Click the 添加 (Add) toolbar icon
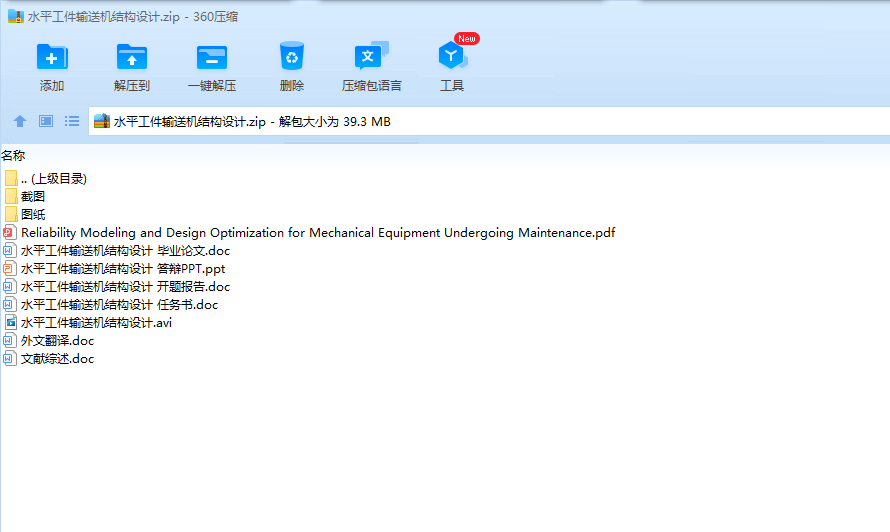The width and height of the screenshot is (890, 532). [x=52, y=57]
